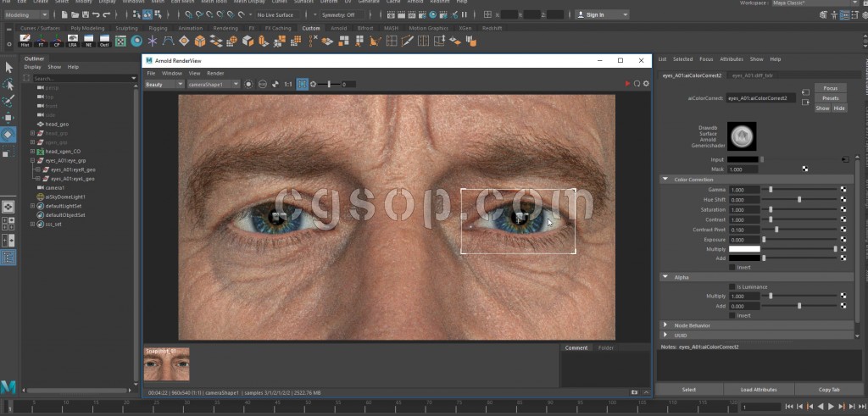
Task: Check Invert in the Alpha section
Action: [732, 315]
